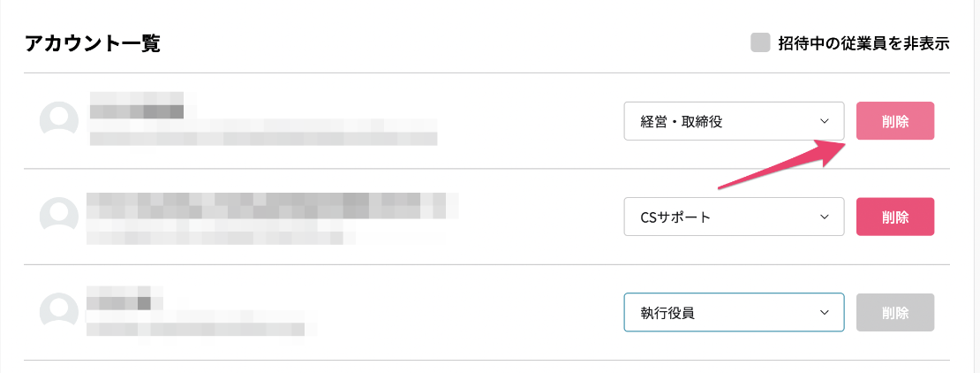980x373 pixels.
Task: Click the blurred email line in 執行役員 row
Action: (x=196, y=328)
